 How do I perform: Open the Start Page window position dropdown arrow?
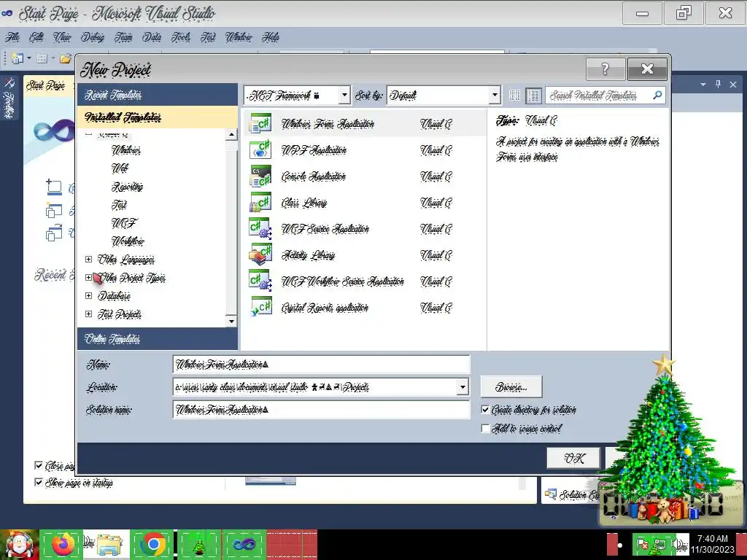(703, 85)
